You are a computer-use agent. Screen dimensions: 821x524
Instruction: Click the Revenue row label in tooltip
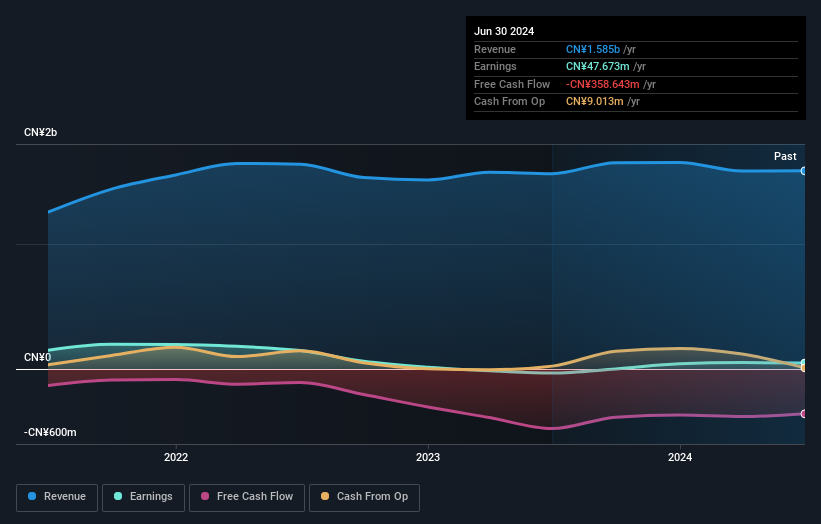pyautogui.click(x=495, y=49)
